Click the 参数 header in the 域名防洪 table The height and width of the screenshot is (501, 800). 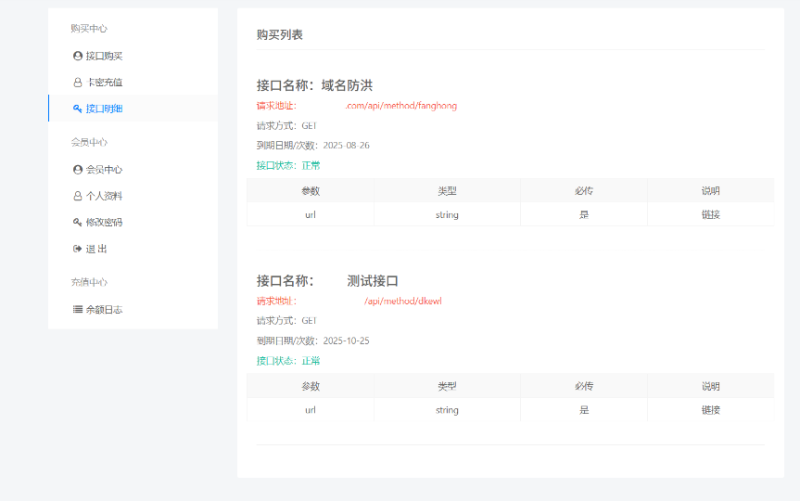[x=310, y=191]
